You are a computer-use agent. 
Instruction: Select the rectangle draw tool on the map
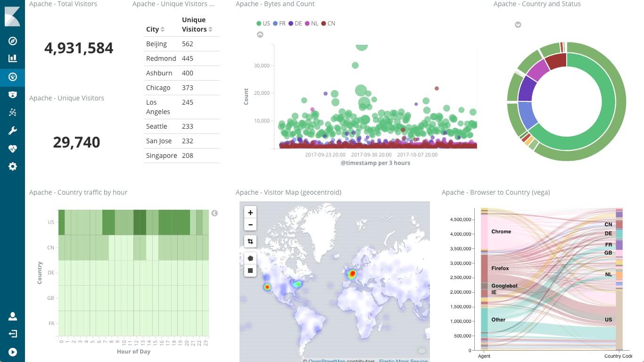(x=250, y=271)
